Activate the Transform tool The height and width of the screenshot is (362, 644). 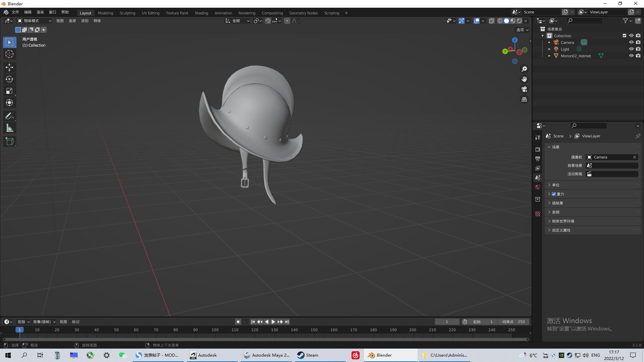point(9,103)
